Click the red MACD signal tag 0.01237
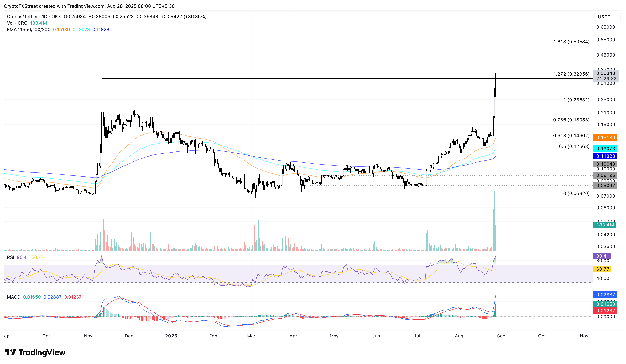Viewport: 626px width, 364px height. (605, 311)
